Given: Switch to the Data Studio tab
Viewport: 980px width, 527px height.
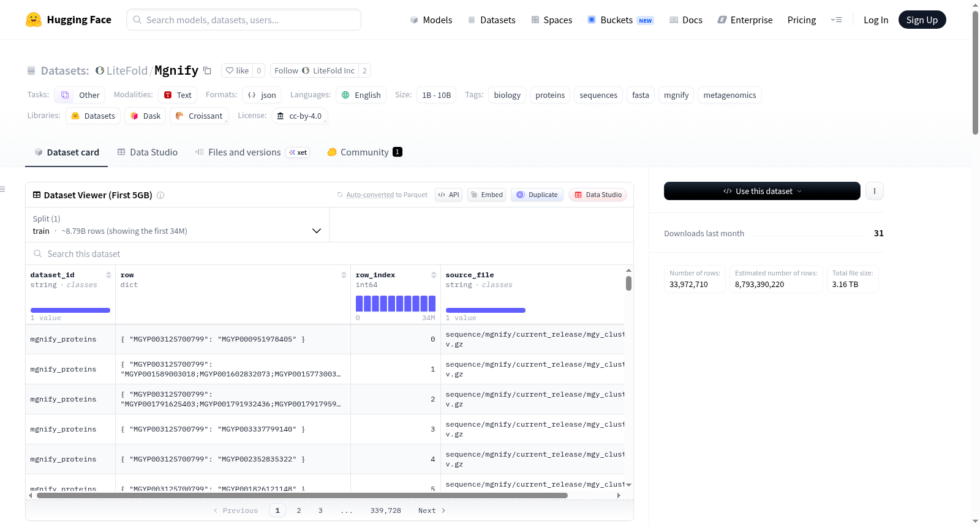Looking at the screenshot, I should [x=147, y=152].
